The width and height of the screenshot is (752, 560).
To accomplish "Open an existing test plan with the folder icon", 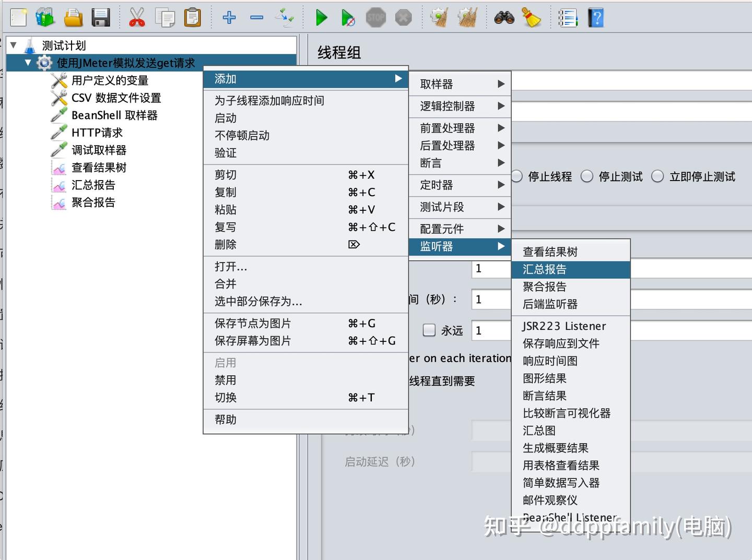I will [73, 17].
